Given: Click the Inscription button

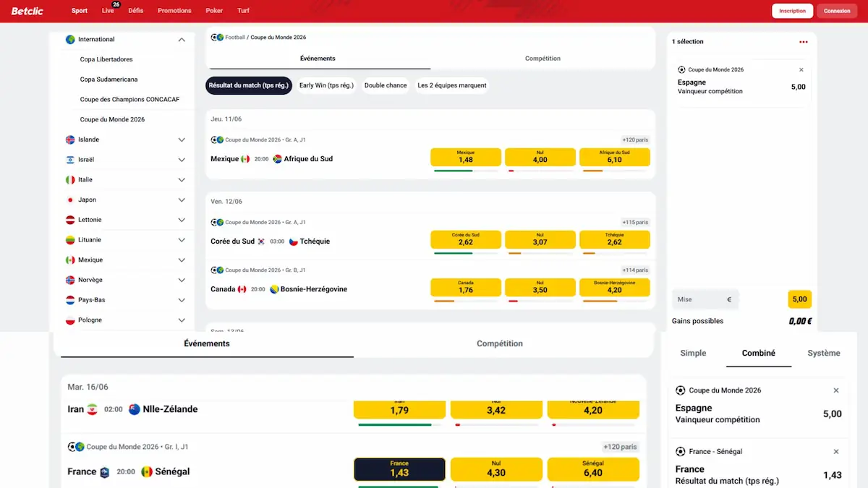Looking at the screenshot, I should (792, 11).
